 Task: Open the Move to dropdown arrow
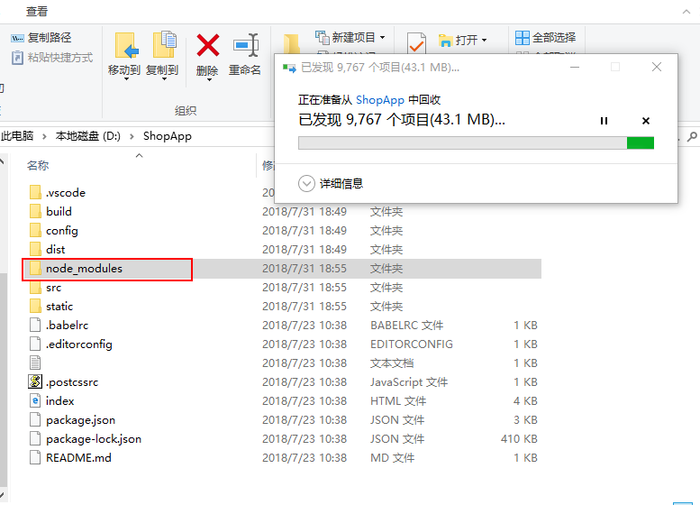coord(126,79)
